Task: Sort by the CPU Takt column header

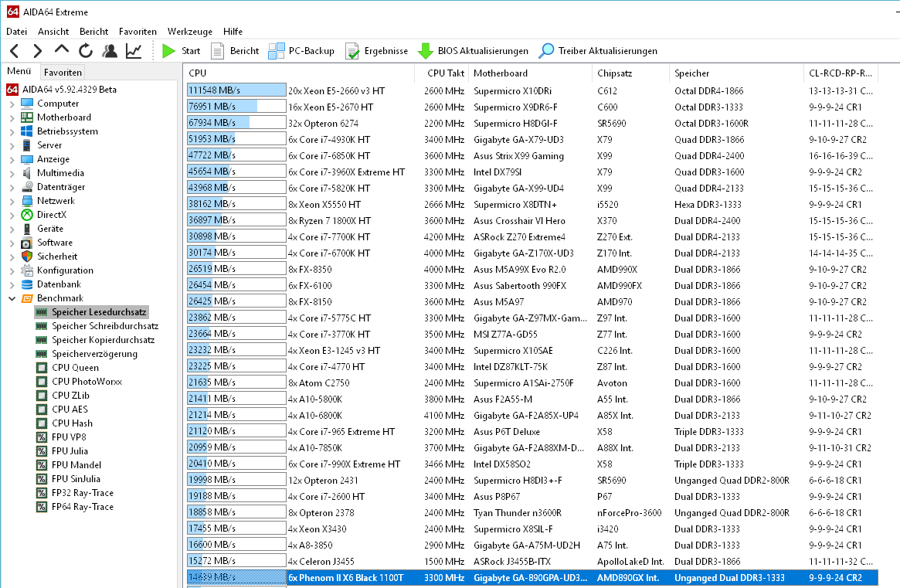Action: pos(441,73)
